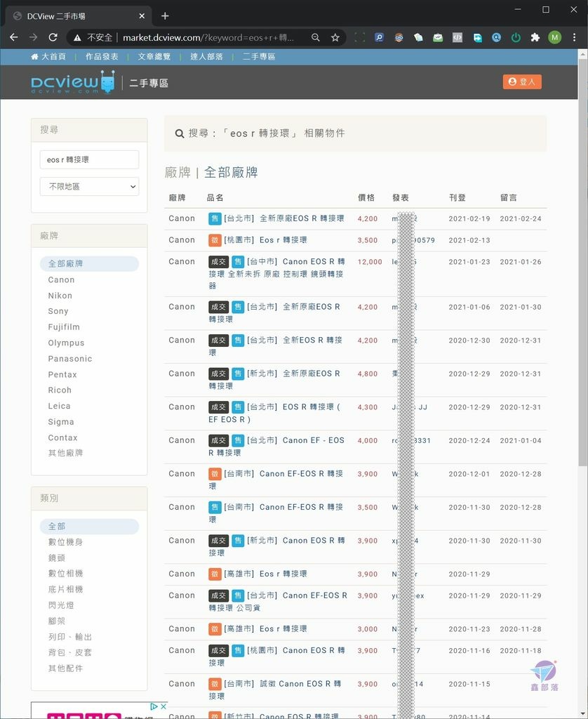Viewport: 588px width, 719px height.
Task: Expand the 不限地區 region dropdown
Action: pos(89,187)
